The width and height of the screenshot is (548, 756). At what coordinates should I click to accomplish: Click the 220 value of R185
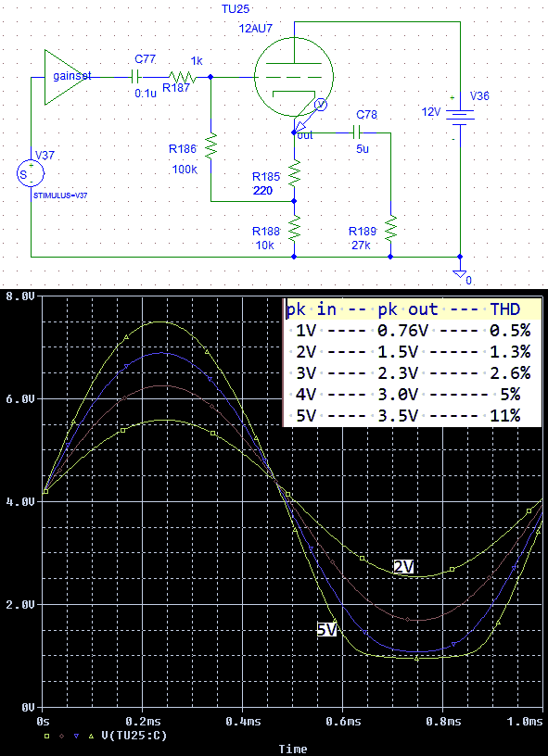[262, 191]
